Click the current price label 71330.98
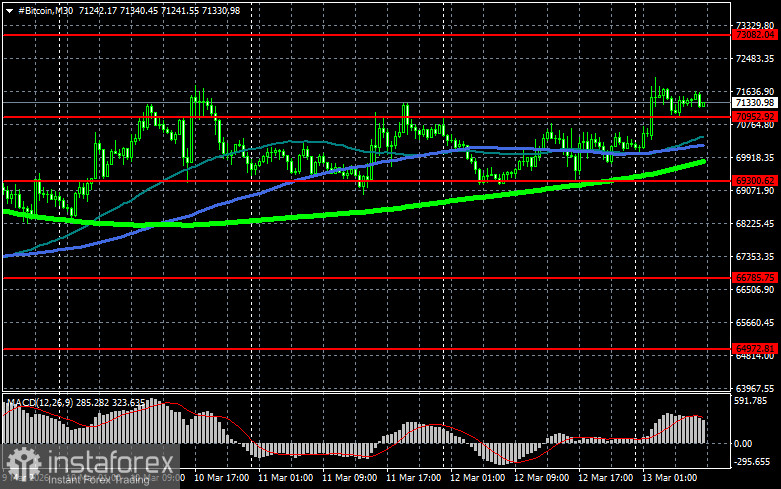Viewport: 781px width, 489px height. (755, 103)
